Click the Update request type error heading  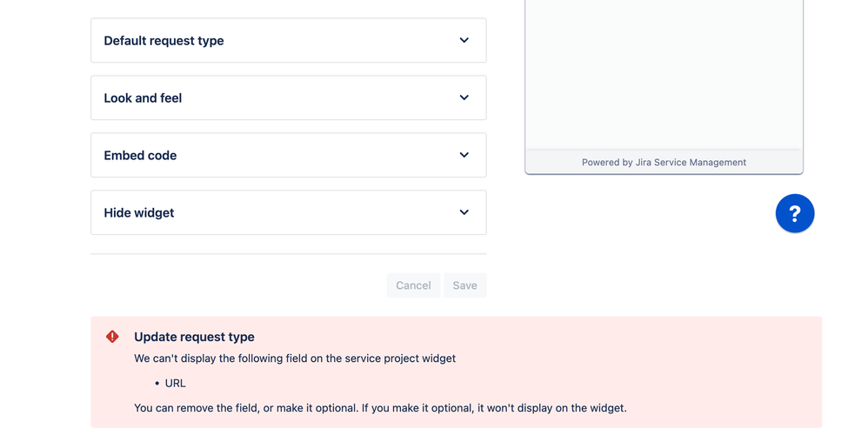click(194, 337)
